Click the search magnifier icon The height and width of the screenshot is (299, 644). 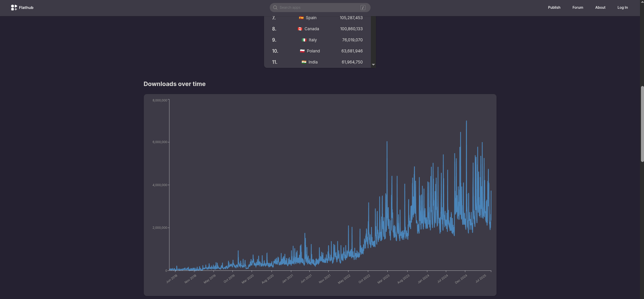[275, 7]
